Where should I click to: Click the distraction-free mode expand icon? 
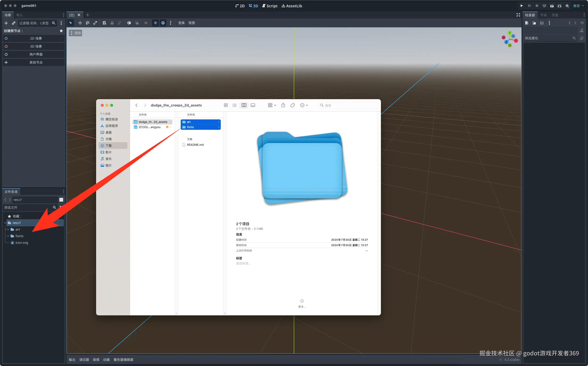point(518,15)
